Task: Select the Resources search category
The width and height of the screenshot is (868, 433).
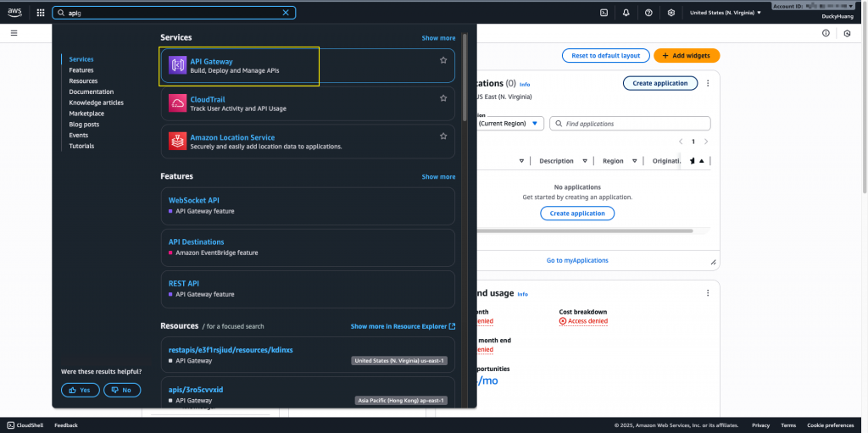Action: (x=83, y=80)
